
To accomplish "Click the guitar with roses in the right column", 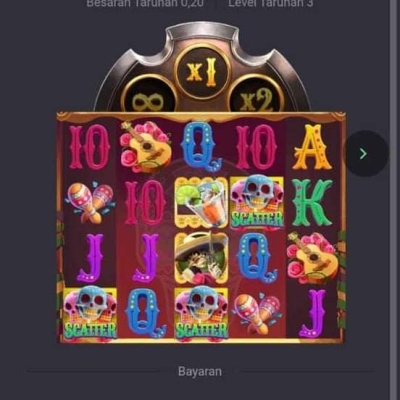I will point(313,258).
